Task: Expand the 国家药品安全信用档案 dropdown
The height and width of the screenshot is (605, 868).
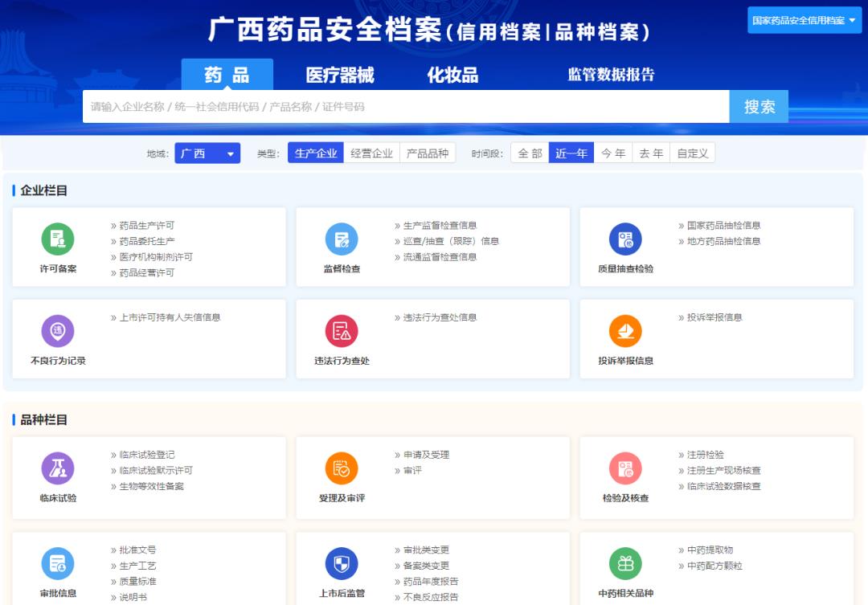Action: (803, 20)
